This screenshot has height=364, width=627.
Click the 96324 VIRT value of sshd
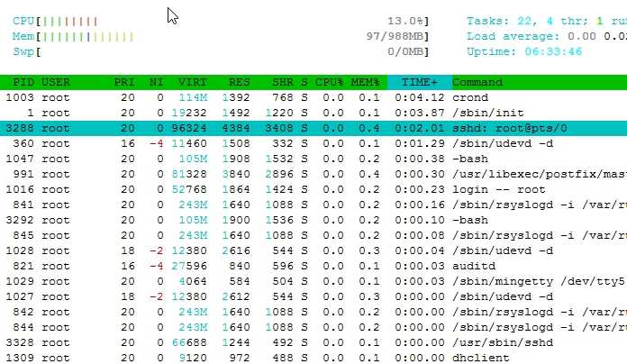(189, 129)
